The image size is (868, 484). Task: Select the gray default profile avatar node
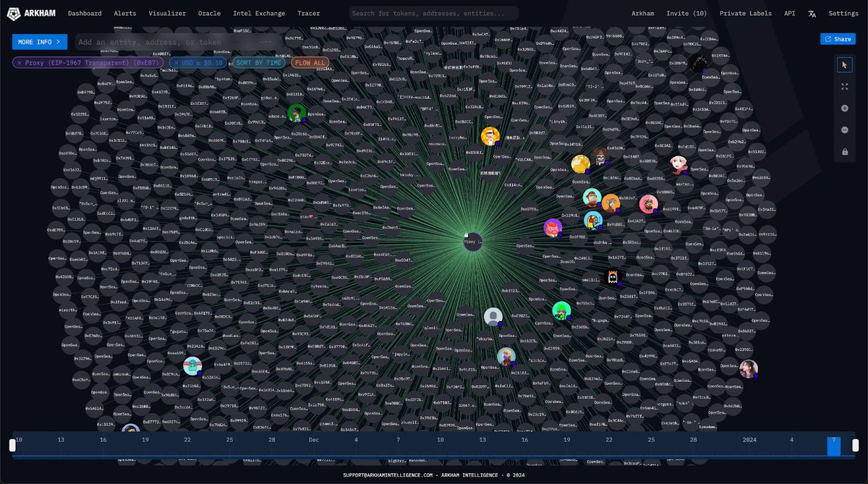[493, 316]
